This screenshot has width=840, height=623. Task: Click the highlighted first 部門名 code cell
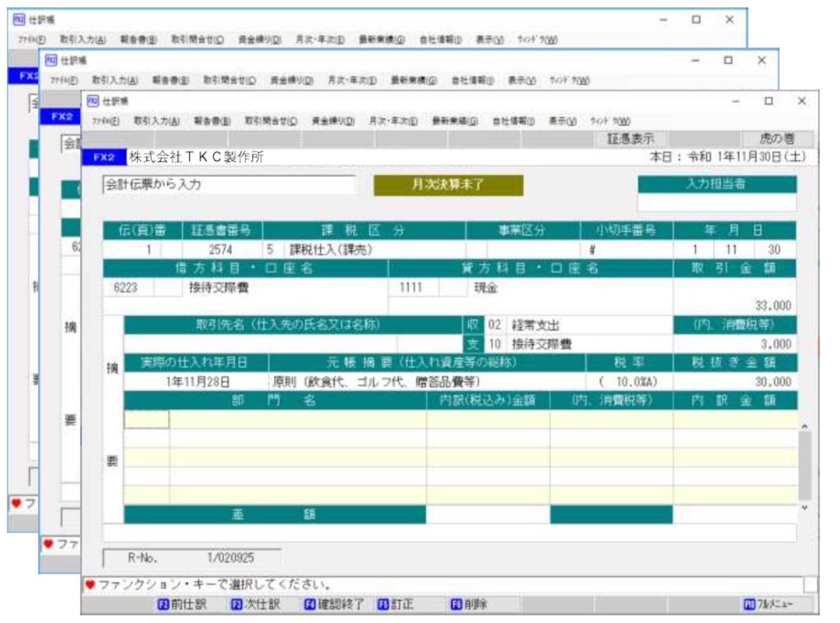(146, 419)
